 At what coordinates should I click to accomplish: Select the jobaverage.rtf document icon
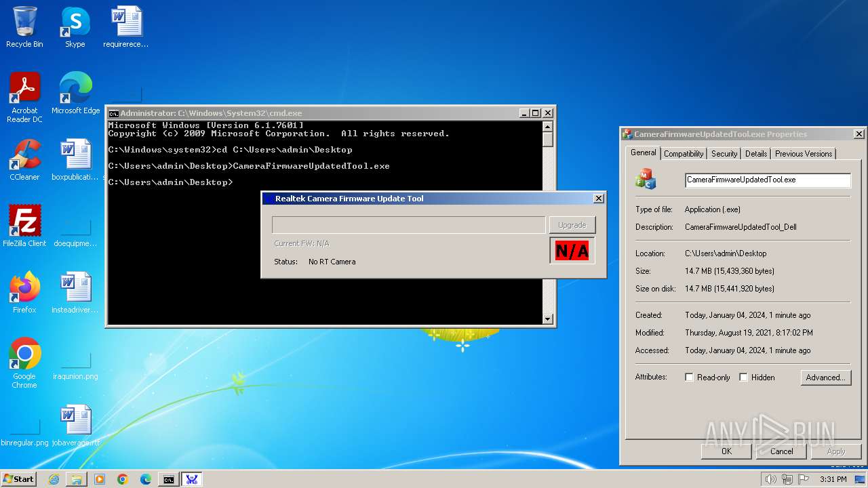click(x=75, y=426)
